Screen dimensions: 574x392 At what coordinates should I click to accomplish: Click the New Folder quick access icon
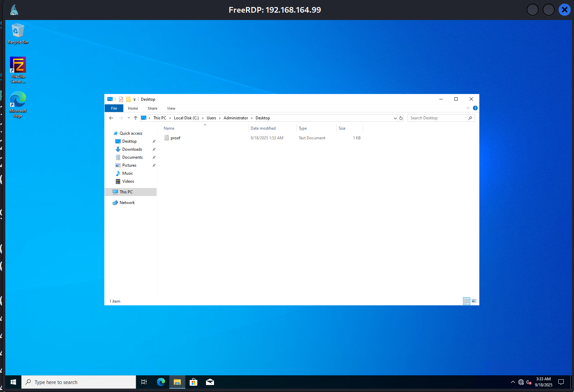coord(128,99)
